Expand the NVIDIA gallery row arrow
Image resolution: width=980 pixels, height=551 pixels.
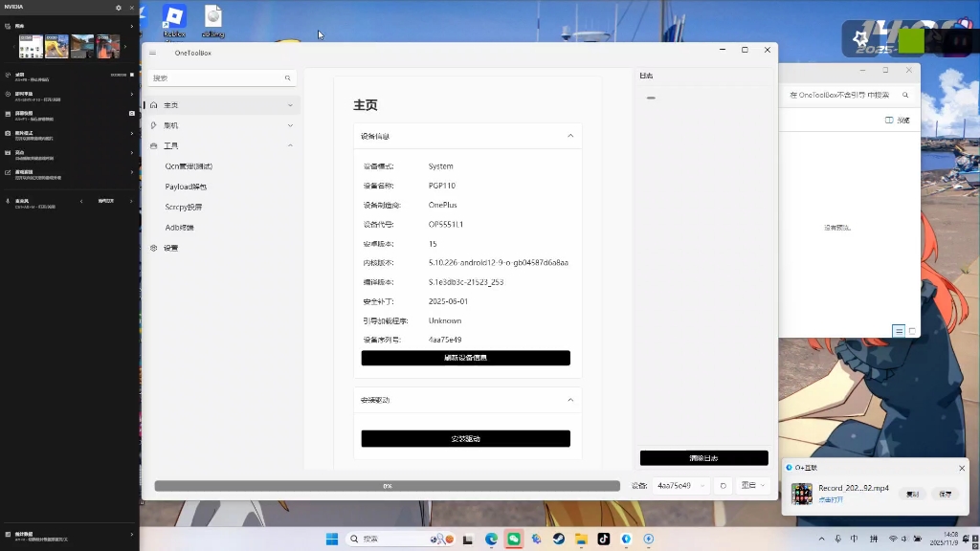131,26
